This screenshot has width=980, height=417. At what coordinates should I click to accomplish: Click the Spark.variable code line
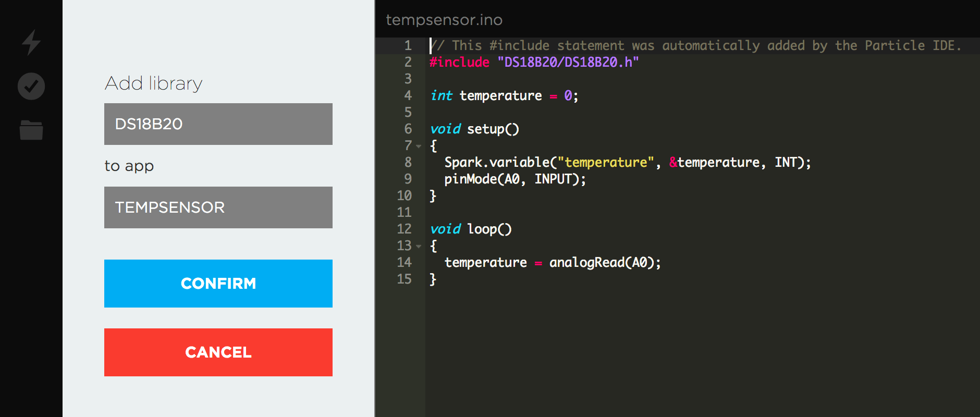pos(628,162)
